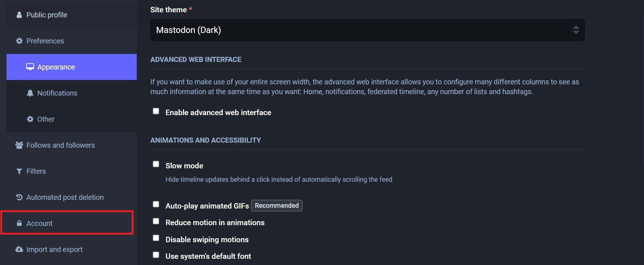Open the Other settings section
The height and width of the screenshot is (265, 644).
(45, 119)
